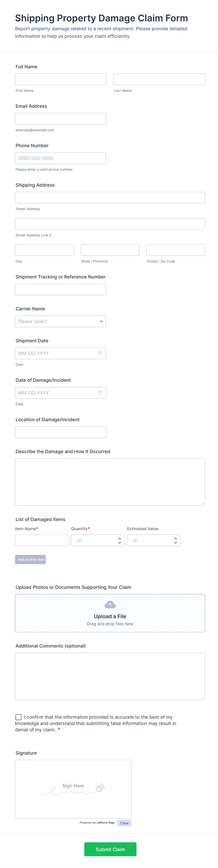Click the Add another item button

(30, 559)
